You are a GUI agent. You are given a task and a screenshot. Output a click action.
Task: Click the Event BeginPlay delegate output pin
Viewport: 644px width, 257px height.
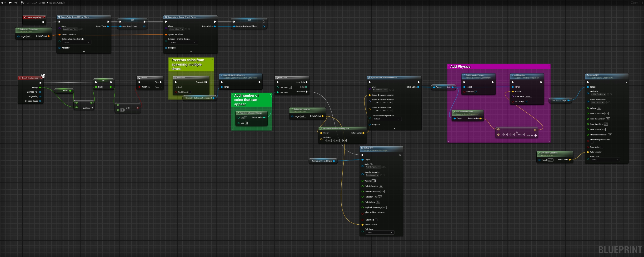44,17
